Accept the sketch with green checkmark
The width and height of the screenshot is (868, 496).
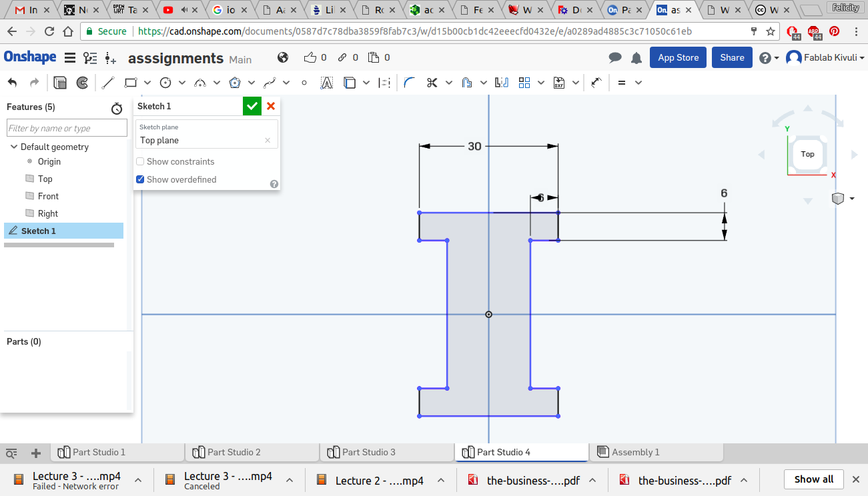(252, 106)
